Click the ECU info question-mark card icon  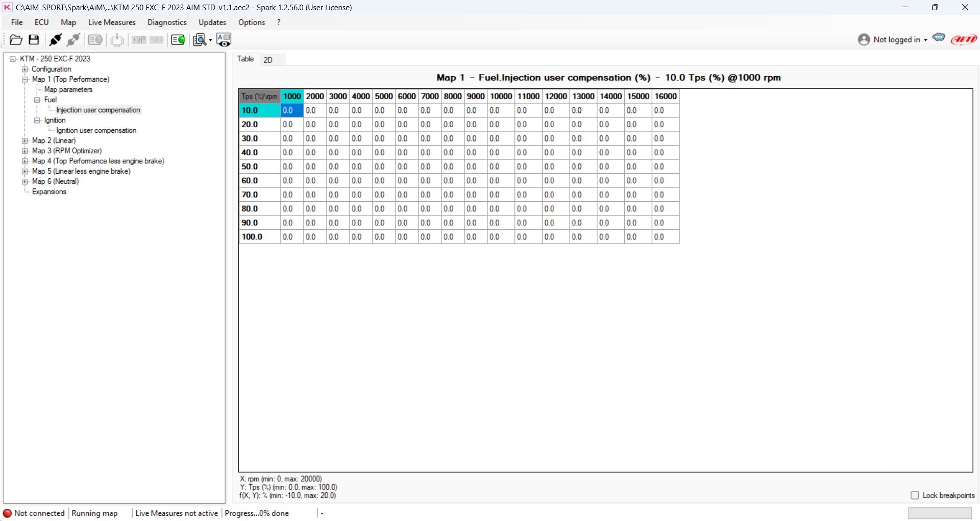pyautogui.click(x=95, y=40)
